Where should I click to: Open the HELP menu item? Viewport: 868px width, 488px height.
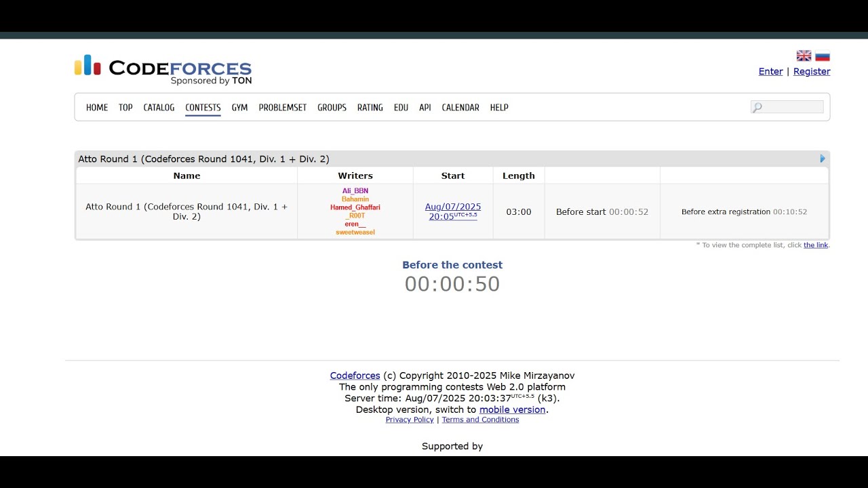pyautogui.click(x=499, y=108)
